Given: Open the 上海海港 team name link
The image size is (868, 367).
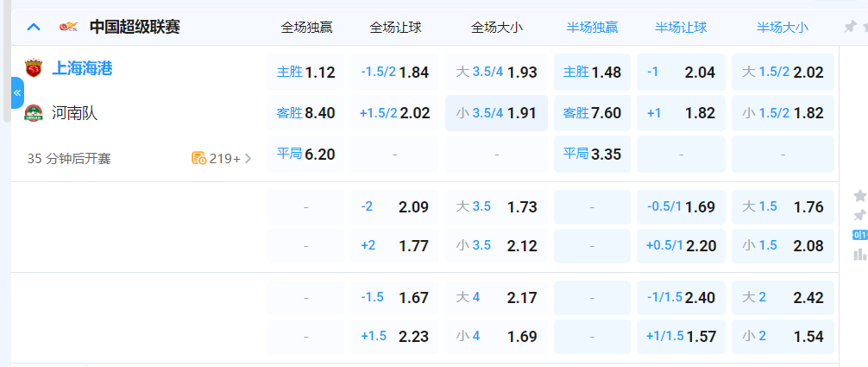Looking at the screenshot, I should [82, 69].
